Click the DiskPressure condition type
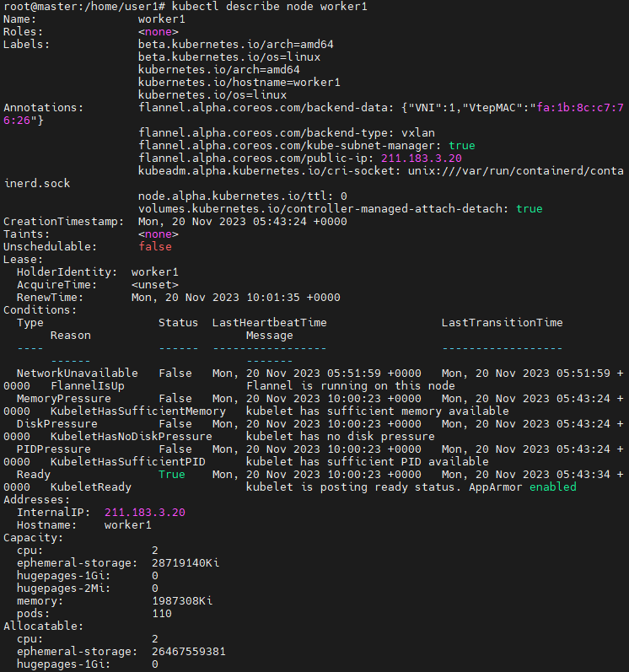Image resolution: width=629 pixels, height=672 pixels. pyautogui.click(x=57, y=423)
